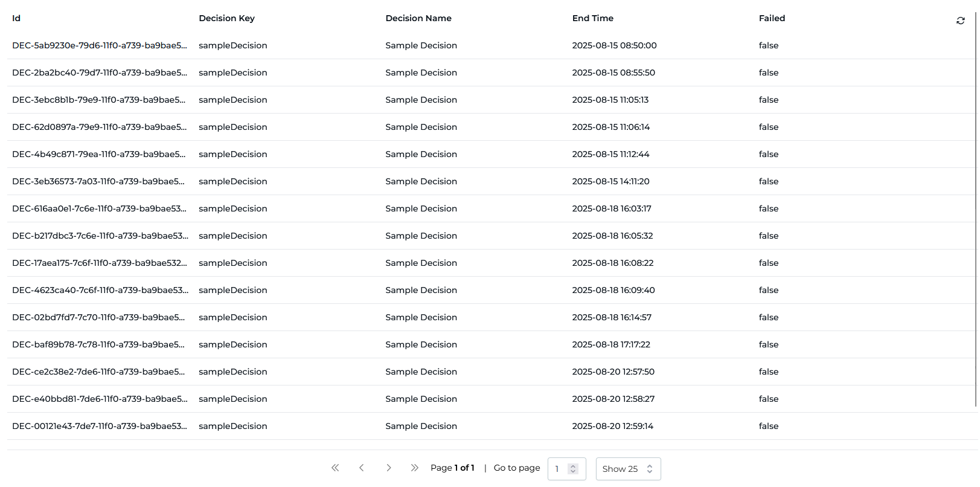Click the Decision Name column header

pyautogui.click(x=418, y=18)
